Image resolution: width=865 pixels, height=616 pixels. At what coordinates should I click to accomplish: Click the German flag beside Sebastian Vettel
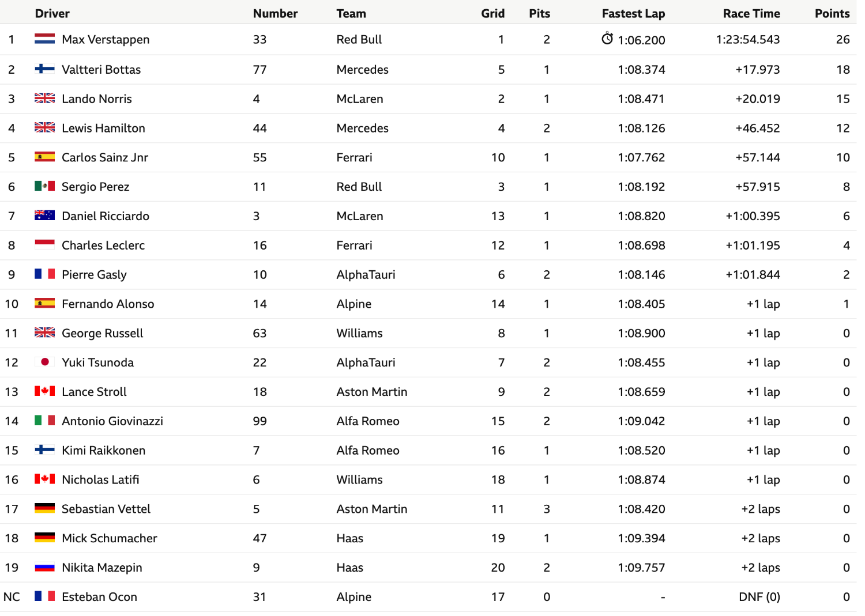(x=44, y=508)
